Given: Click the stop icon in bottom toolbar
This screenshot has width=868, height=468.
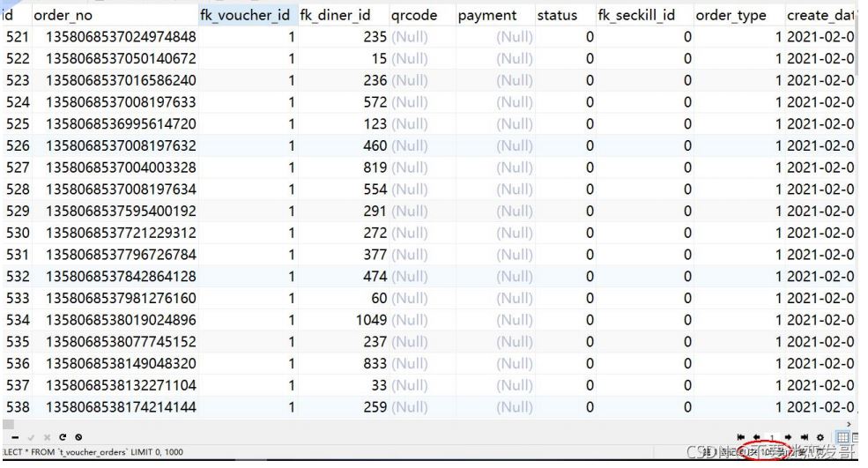Looking at the screenshot, I should (x=78, y=437).
